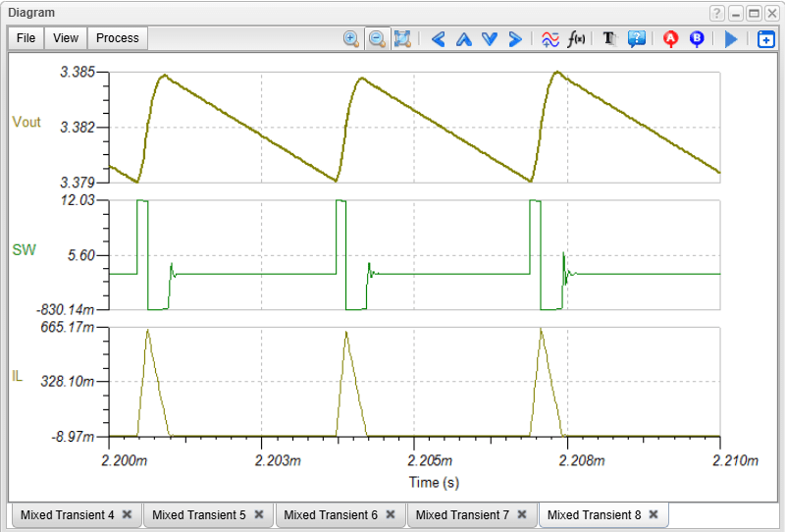Image resolution: width=785 pixels, height=532 pixels.
Task: Switch to Mixed Transient 5 tab
Action: point(199,515)
